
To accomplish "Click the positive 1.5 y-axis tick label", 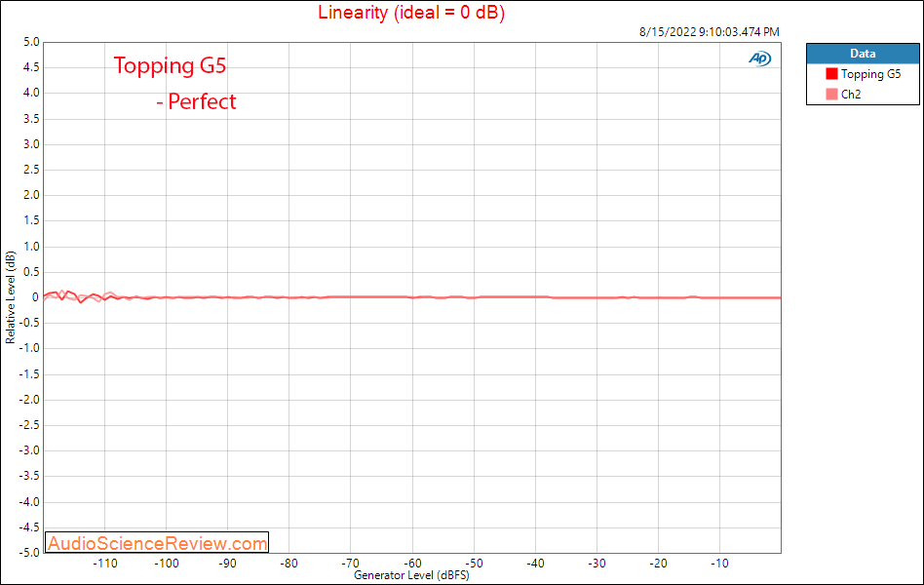I will [x=31, y=220].
